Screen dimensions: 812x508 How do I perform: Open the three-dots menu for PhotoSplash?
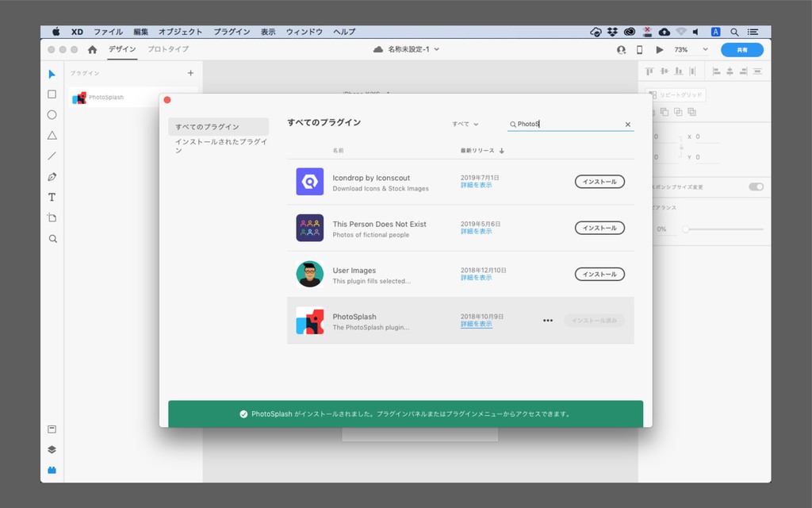[x=548, y=321]
